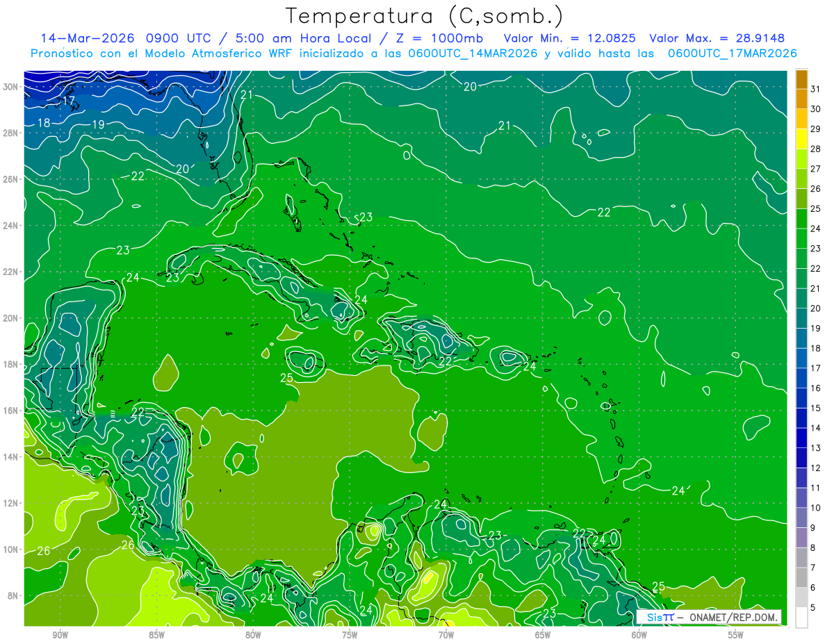Viewport: 834px width, 644px height.
Task: Click the "18" contour label on the map
Action: [x=43, y=123]
